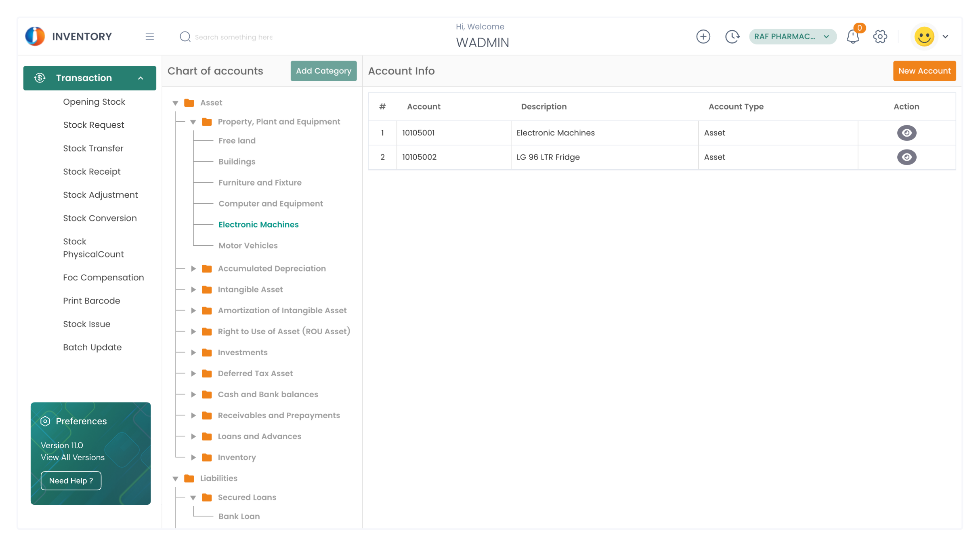Click Receivables and Prepayments folder icon
The height and width of the screenshot is (546, 980).
pos(207,415)
